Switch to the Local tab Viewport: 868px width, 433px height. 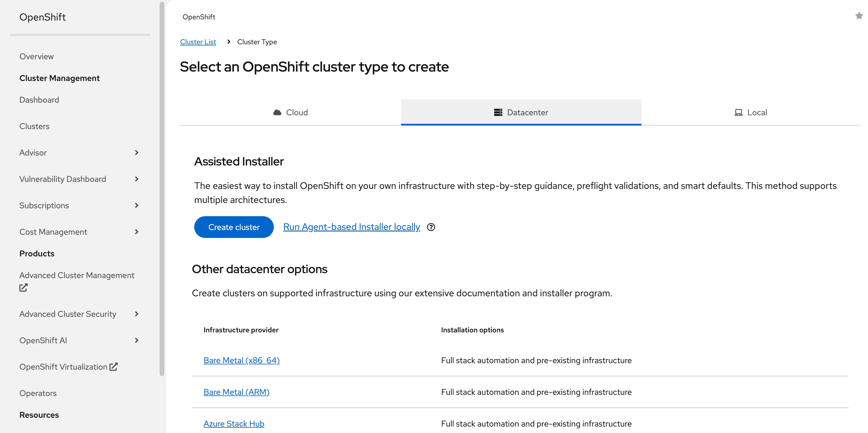click(x=751, y=112)
